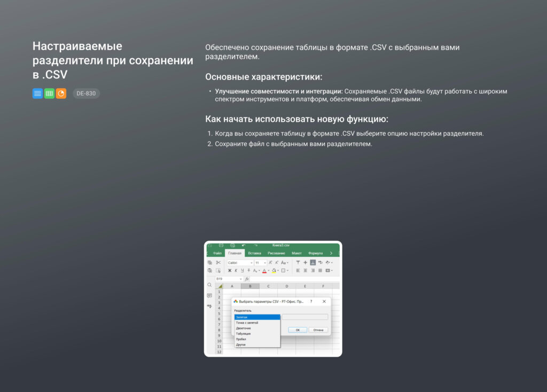Click the green spreadsheet editor icon
Viewport: 547px width, 392px height.
coord(49,93)
